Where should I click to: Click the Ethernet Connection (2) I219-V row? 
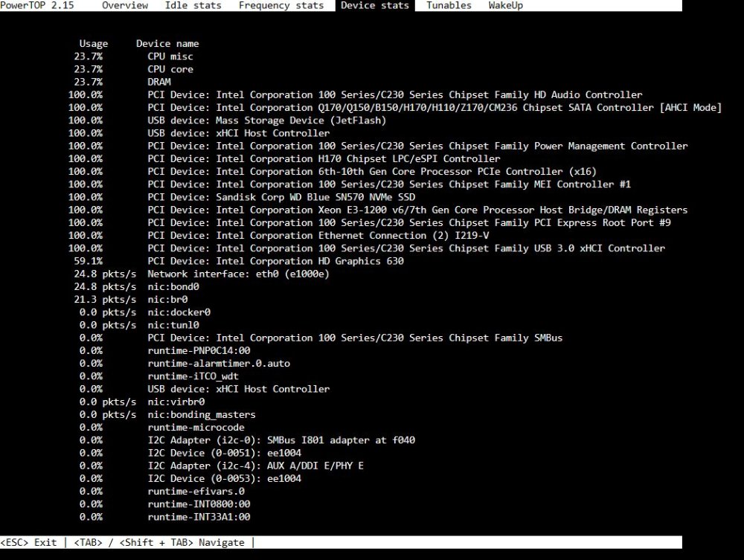pos(278,236)
